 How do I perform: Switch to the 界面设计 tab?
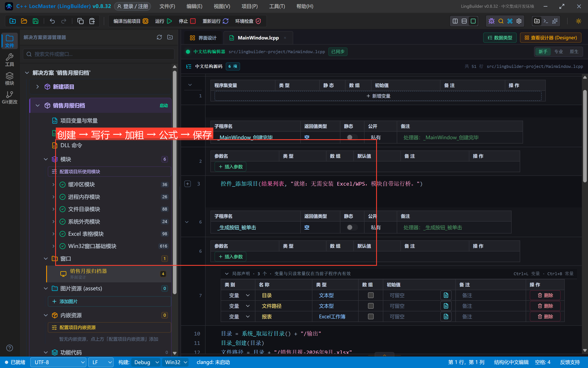pyautogui.click(x=203, y=38)
